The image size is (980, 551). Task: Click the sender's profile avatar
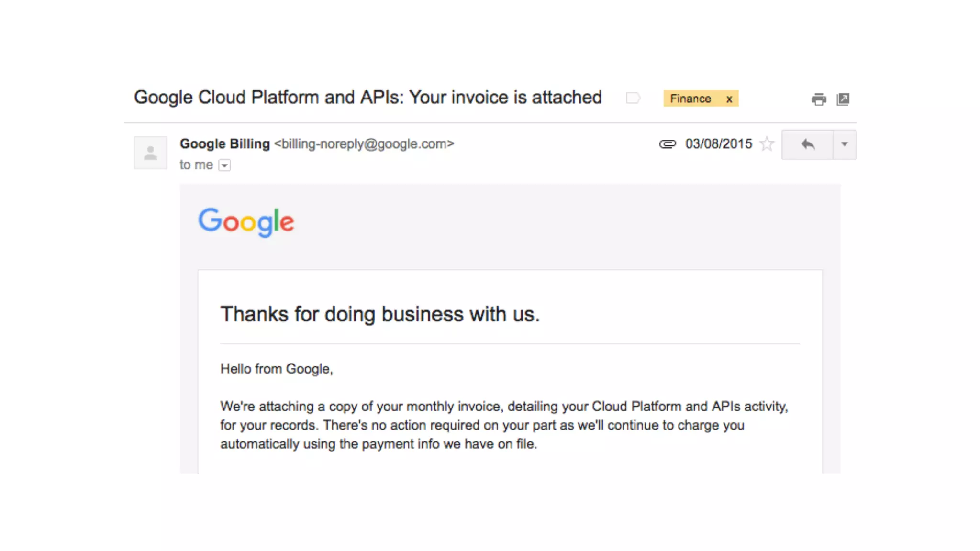click(x=150, y=153)
